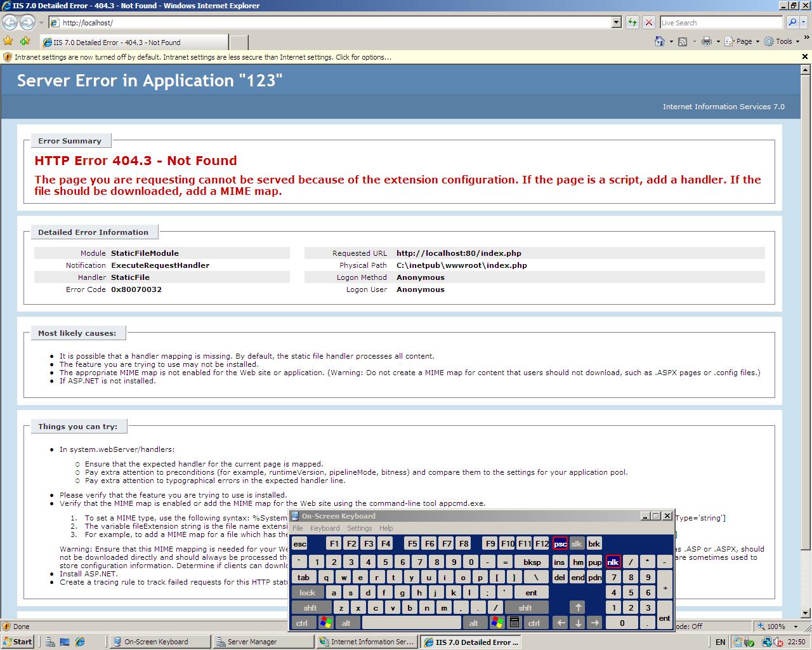Open the Recent Pages dropdown arrow
Viewport: 812px width, 650px height.
coord(41,23)
